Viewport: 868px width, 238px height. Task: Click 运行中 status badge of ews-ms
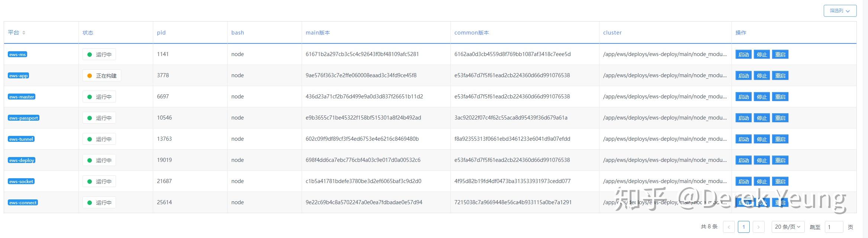(99, 55)
